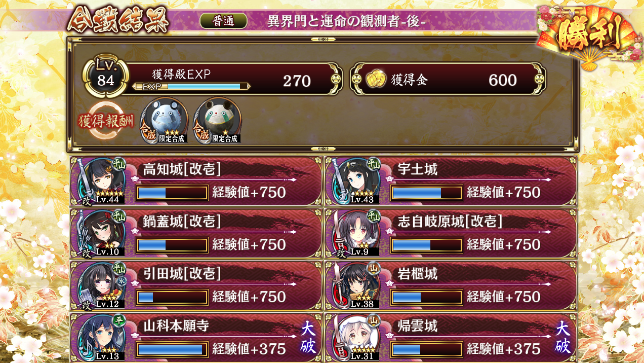Click the Lv. 84 level badge

105,76
